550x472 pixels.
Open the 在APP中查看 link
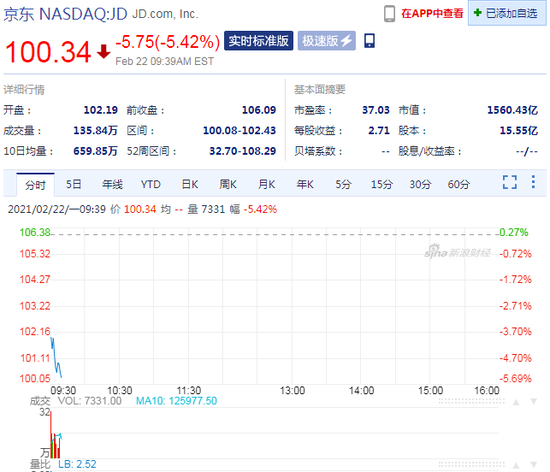(x=432, y=13)
